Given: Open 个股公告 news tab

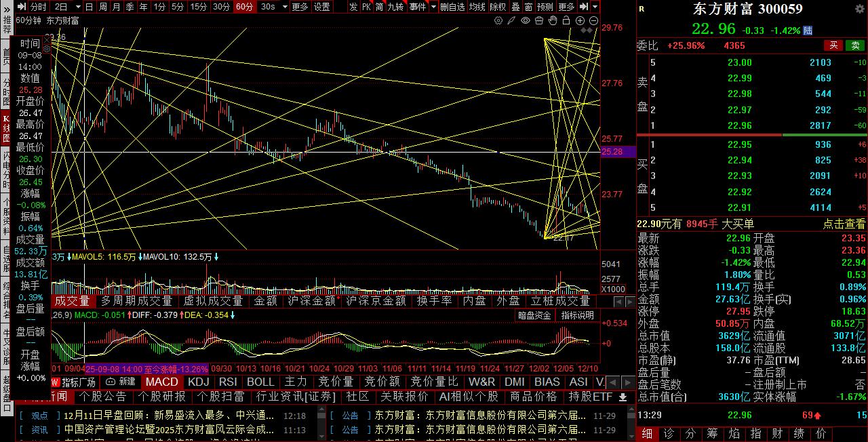Looking at the screenshot, I should [104, 397].
